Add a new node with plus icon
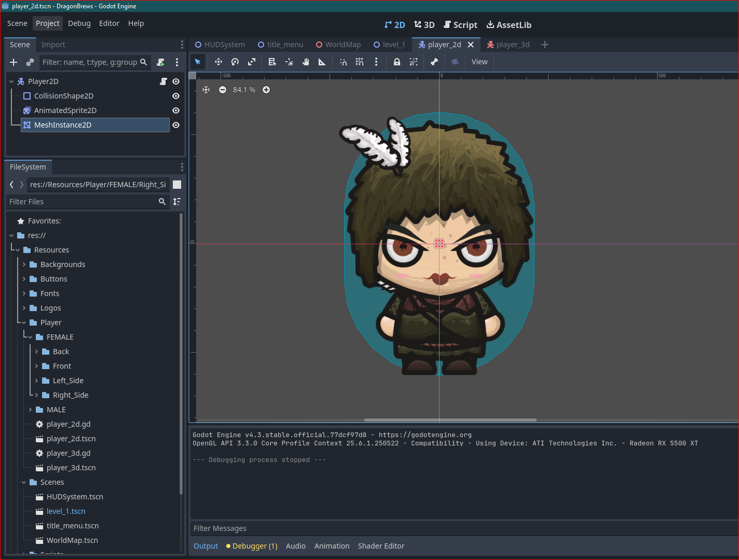739x560 pixels. tap(13, 62)
